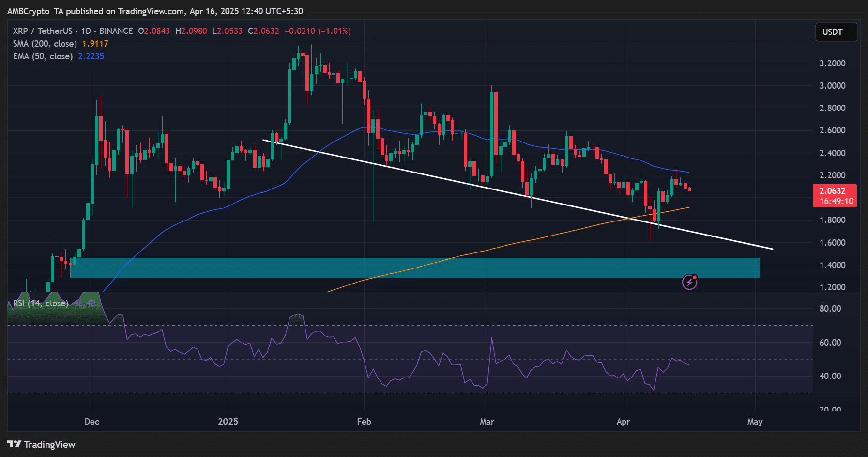This screenshot has width=868, height=457.
Task: Click the Feb label on time axis
Action: pyautogui.click(x=364, y=421)
